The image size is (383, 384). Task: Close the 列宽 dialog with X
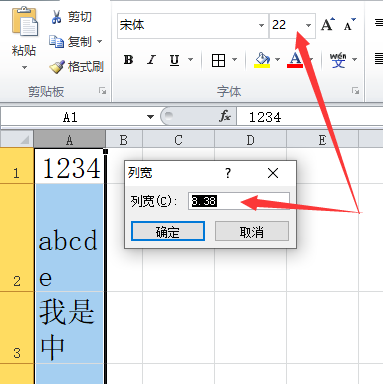(273, 173)
